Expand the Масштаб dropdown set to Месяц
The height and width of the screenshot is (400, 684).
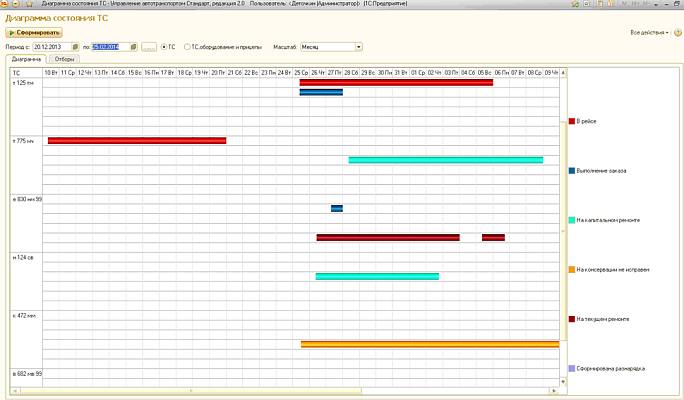[359, 46]
